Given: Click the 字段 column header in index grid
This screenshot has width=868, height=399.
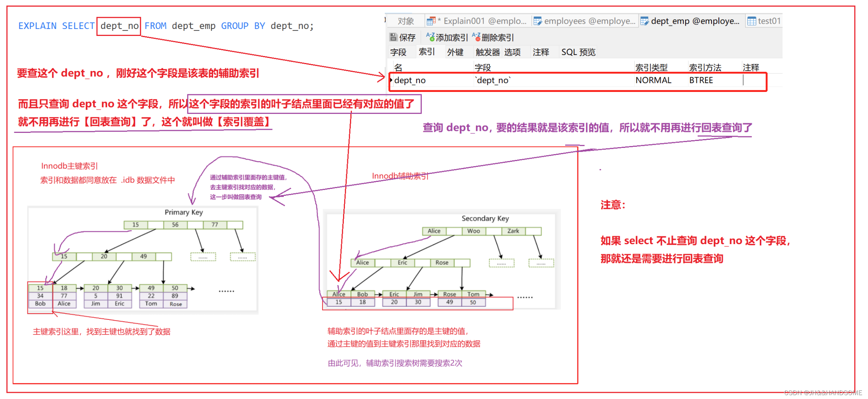Looking at the screenshot, I should click(x=483, y=68).
